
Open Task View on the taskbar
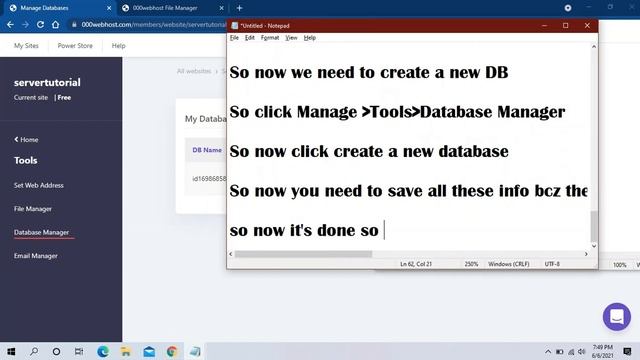[79, 351]
